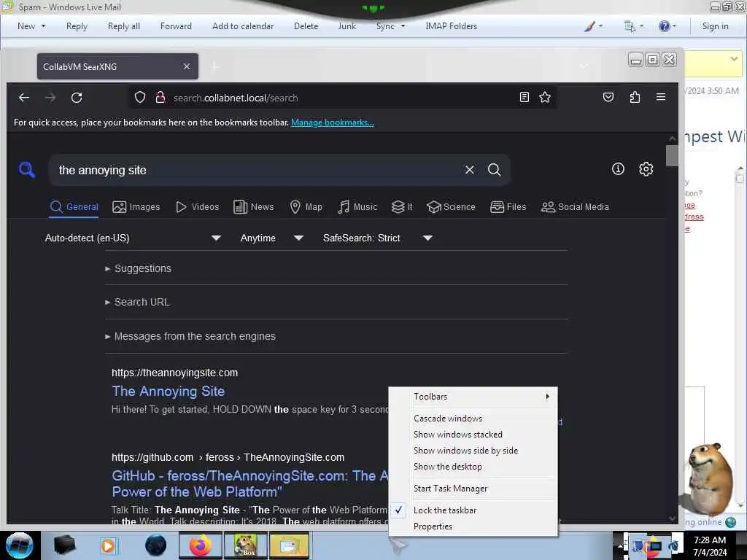
Task: Expand Messages from the search engines
Action: coord(190,336)
